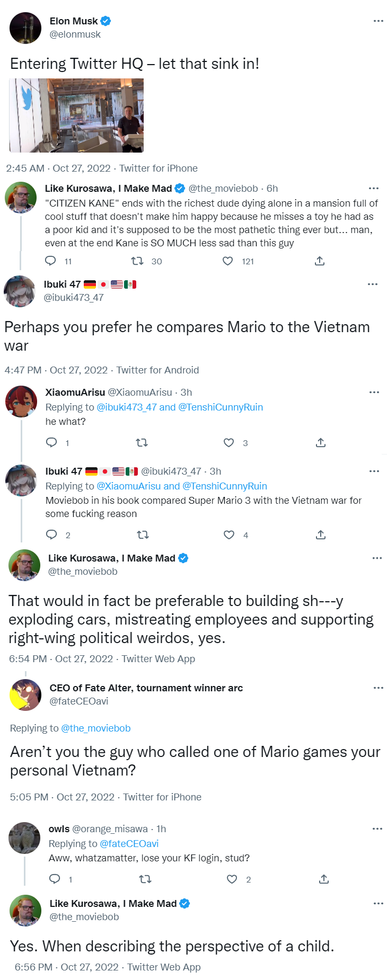
Task: Open more options on fateCEOavi's tweet
Action: [x=378, y=688]
